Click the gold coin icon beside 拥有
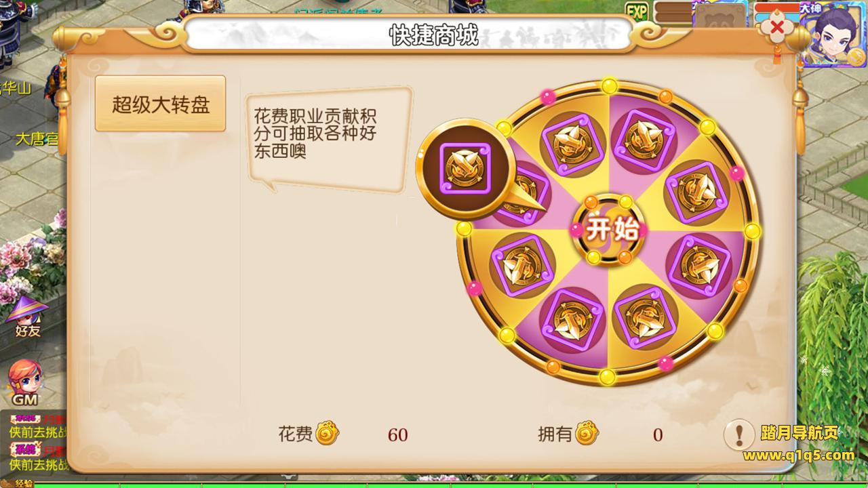This screenshot has height=488, width=868. [x=587, y=434]
